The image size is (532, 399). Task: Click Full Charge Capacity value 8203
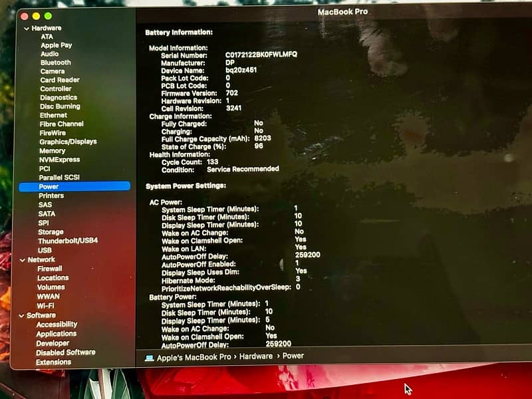tap(263, 138)
